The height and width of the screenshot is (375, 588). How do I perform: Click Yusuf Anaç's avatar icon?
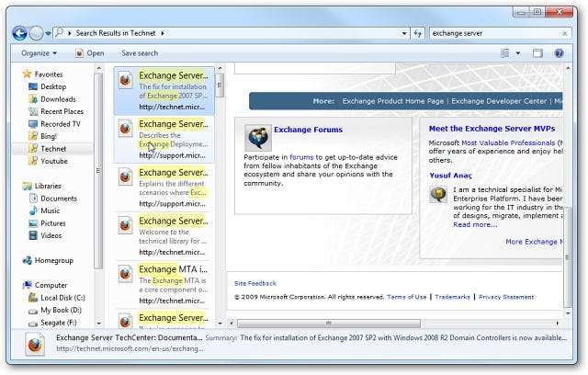(x=438, y=195)
